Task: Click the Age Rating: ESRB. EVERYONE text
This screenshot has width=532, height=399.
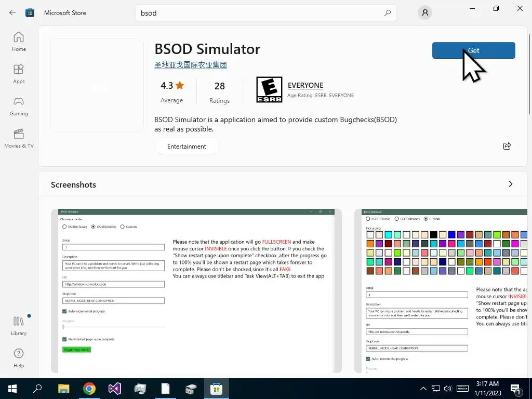Action: click(x=320, y=96)
